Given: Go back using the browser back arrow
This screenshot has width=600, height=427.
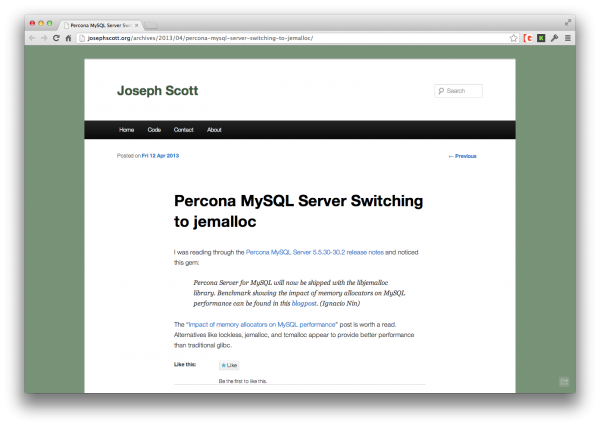Looking at the screenshot, I should tap(32, 38).
